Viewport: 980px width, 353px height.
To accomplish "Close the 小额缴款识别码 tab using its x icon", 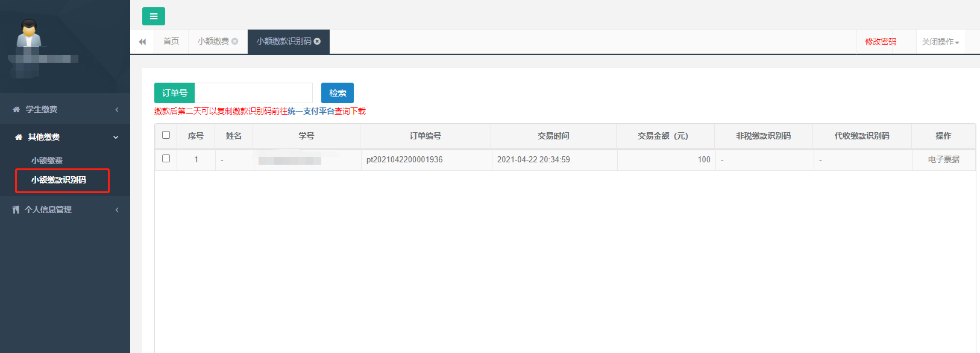I will click(317, 42).
